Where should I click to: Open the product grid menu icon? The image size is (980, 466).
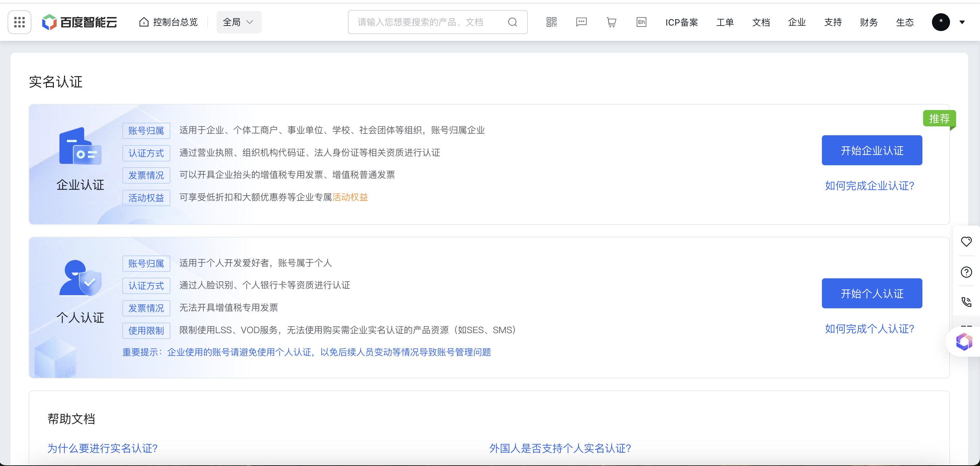[19, 22]
